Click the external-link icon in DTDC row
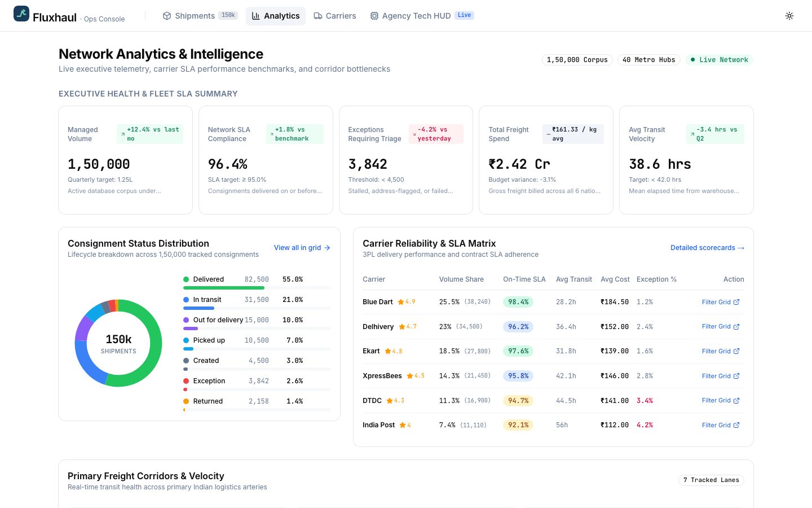Image resolution: width=812 pixels, height=508 pixels. [x=736, y=401]
